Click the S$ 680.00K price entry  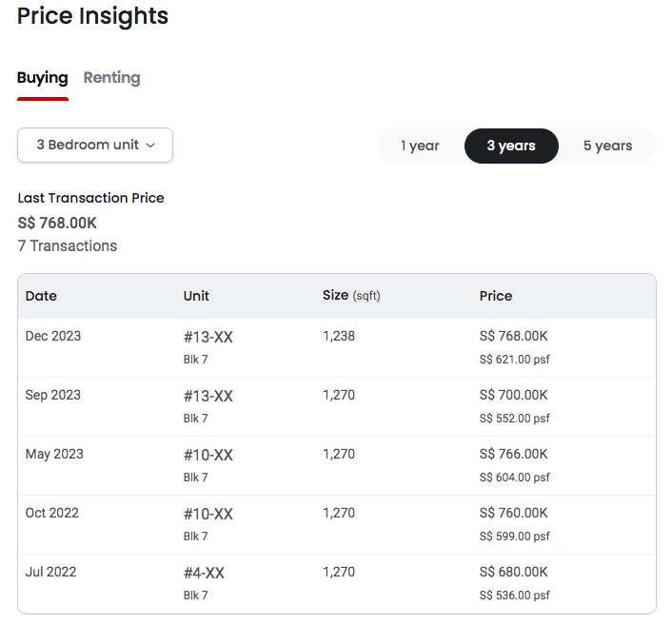pos(513,572)
